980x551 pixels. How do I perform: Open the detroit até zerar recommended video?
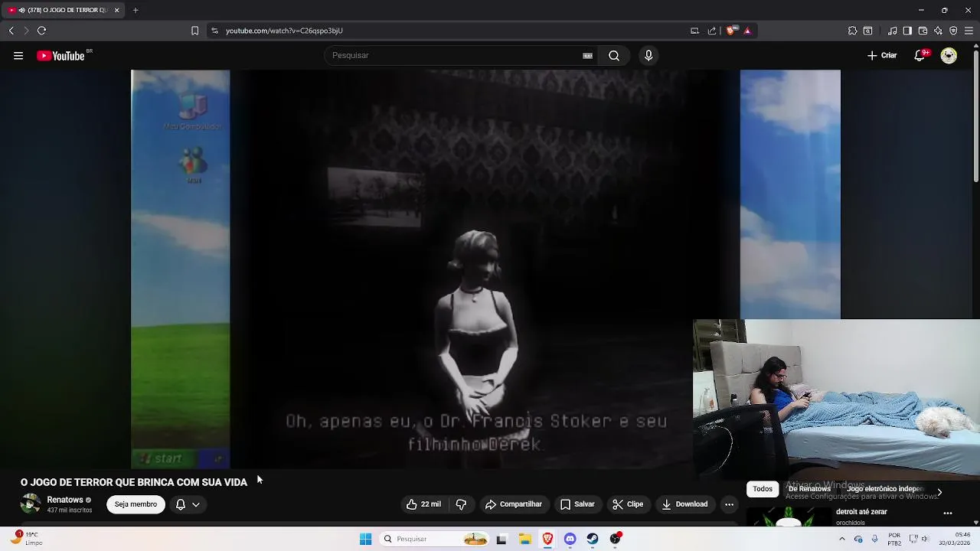click(x=861, y=512)
